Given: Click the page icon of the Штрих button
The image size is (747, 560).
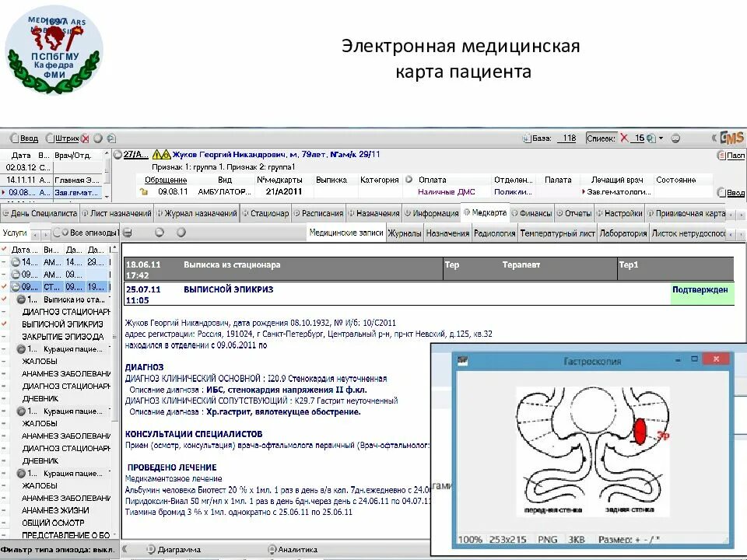Looking at the screenshot, I should click(x=50, y=138).
